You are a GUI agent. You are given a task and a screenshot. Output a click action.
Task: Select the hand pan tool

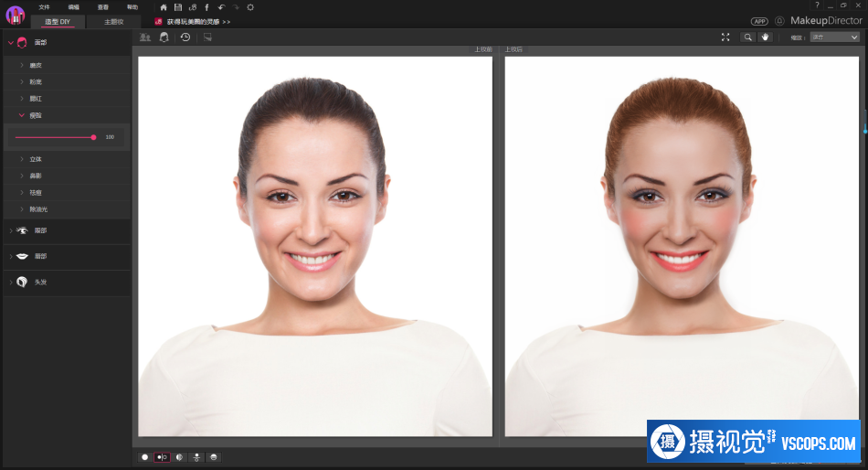pos(765,37)
